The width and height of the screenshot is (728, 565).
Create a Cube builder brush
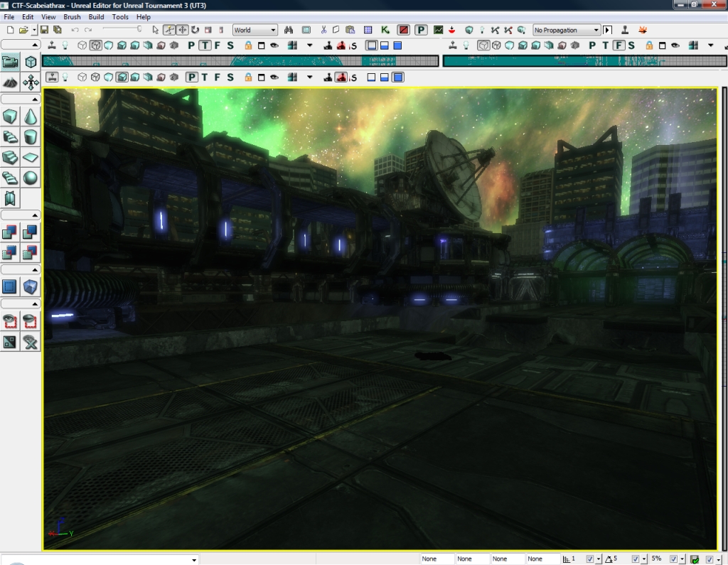(x=10, y=117)
